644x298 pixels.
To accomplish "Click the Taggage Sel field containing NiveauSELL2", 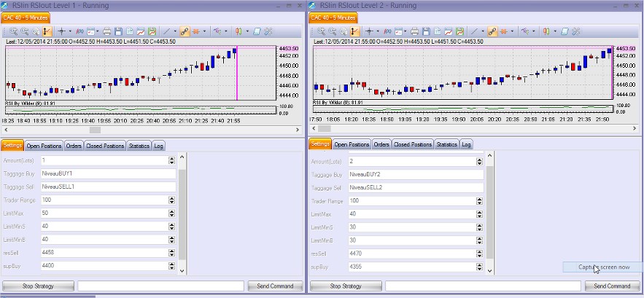I will 416,187.
